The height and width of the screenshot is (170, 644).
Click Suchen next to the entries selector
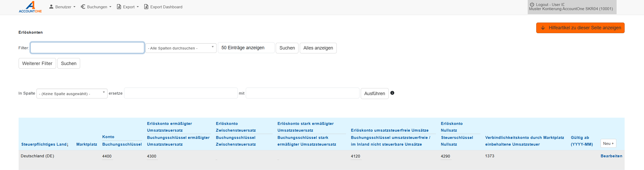pos(287,48)
